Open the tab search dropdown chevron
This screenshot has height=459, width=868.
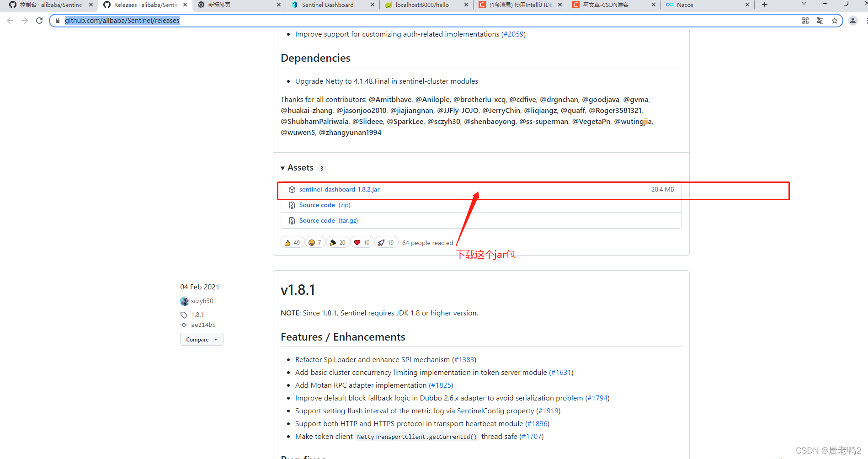pos(804,4)
